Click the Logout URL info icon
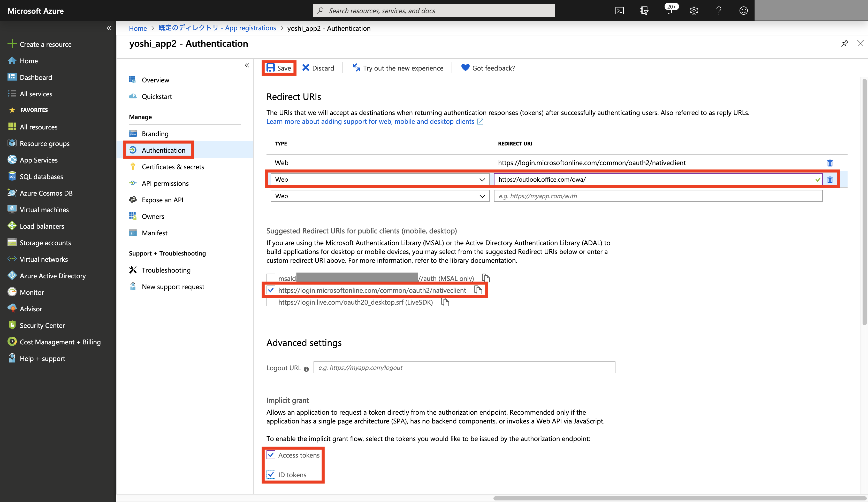Screen dimensions: 868x502 [306, 369]
